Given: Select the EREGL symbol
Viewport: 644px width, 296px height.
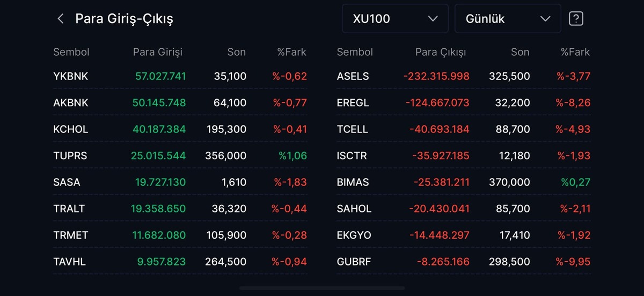Looking at the screenshot, I should [353, 102].
